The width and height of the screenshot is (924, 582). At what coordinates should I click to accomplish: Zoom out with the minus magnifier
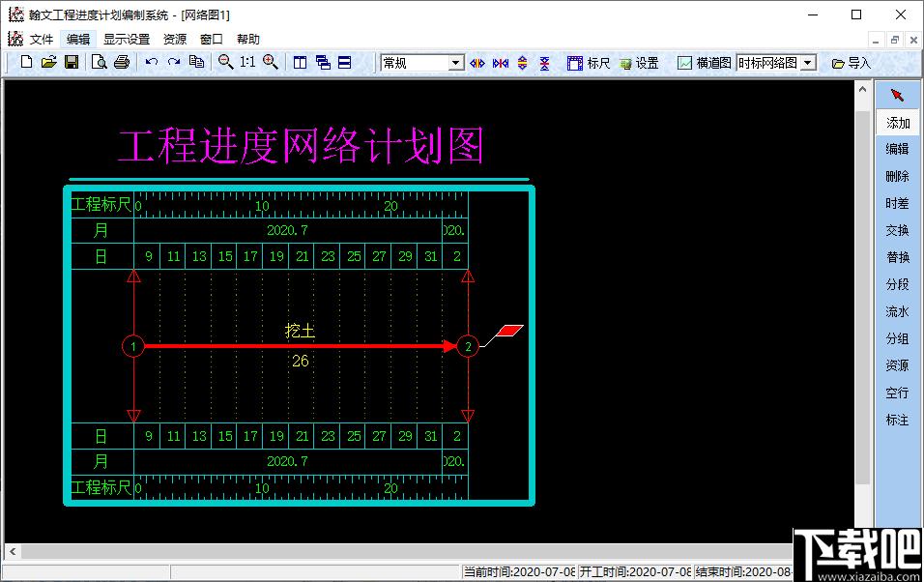(x=226, y=63)
